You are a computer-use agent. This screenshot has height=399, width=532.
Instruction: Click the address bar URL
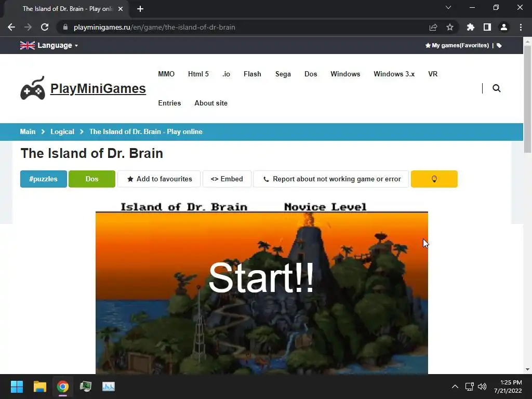point(154,27)
